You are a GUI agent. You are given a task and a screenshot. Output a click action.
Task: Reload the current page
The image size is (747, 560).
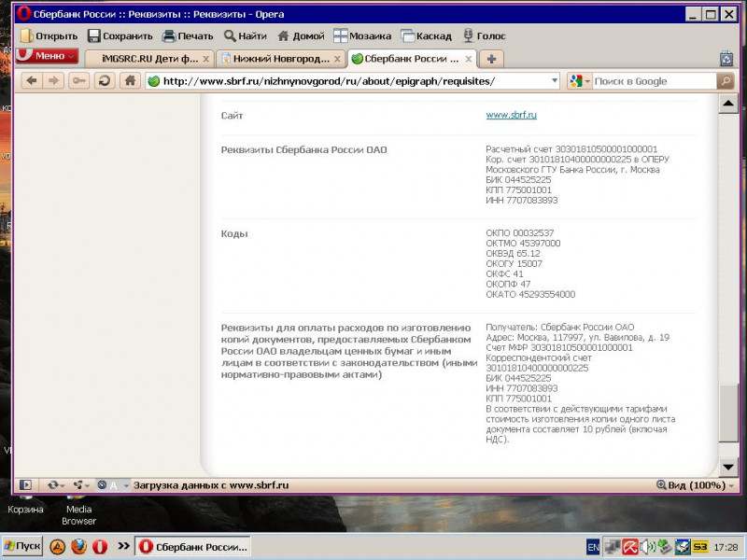point(105,81)
